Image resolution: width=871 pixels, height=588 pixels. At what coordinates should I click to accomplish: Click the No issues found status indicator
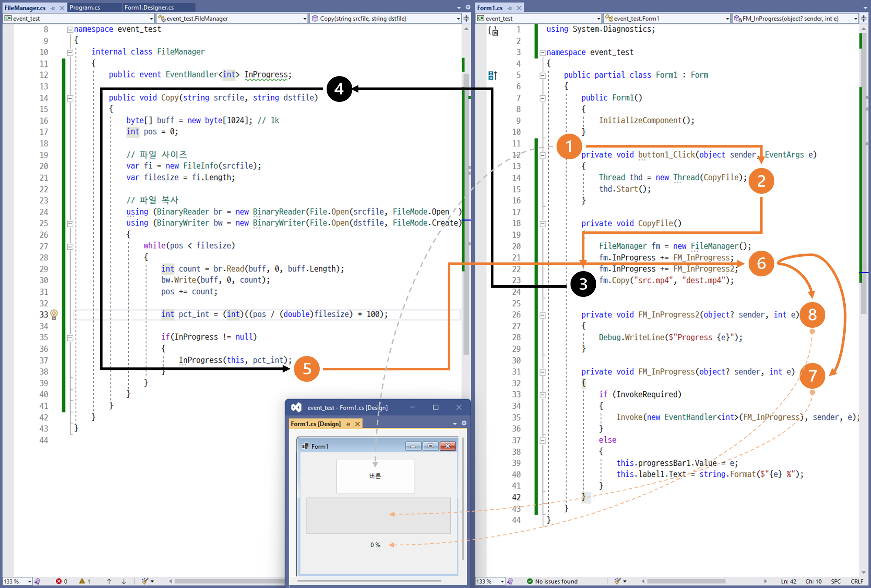tap(552, 581)
